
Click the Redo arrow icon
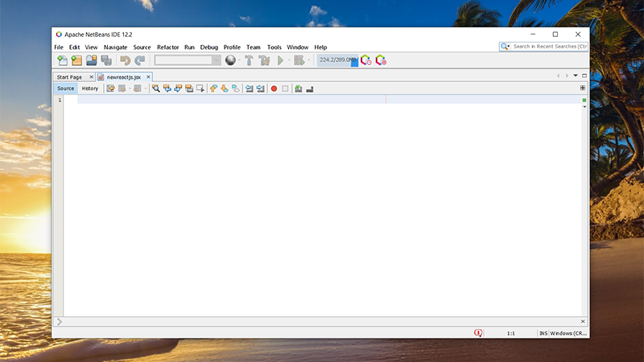pyautogui.click(x=140, y=60)
